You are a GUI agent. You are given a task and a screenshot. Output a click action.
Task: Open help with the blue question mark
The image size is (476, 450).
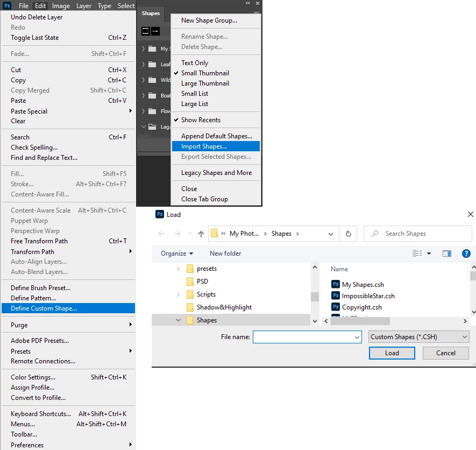[x=466, y=253]
